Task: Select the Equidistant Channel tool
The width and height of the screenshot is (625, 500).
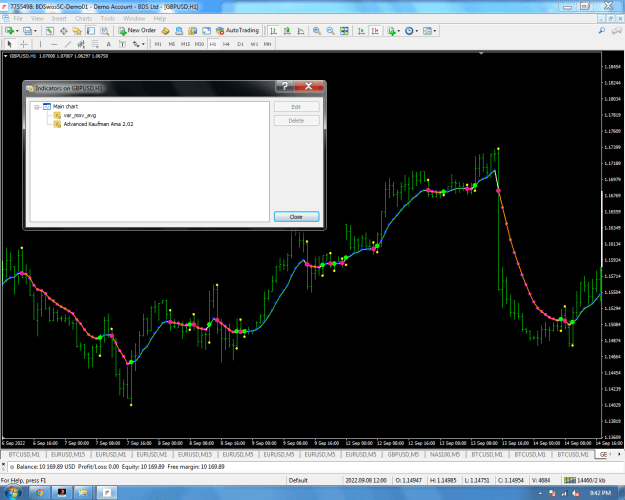Action: point(81,44)
